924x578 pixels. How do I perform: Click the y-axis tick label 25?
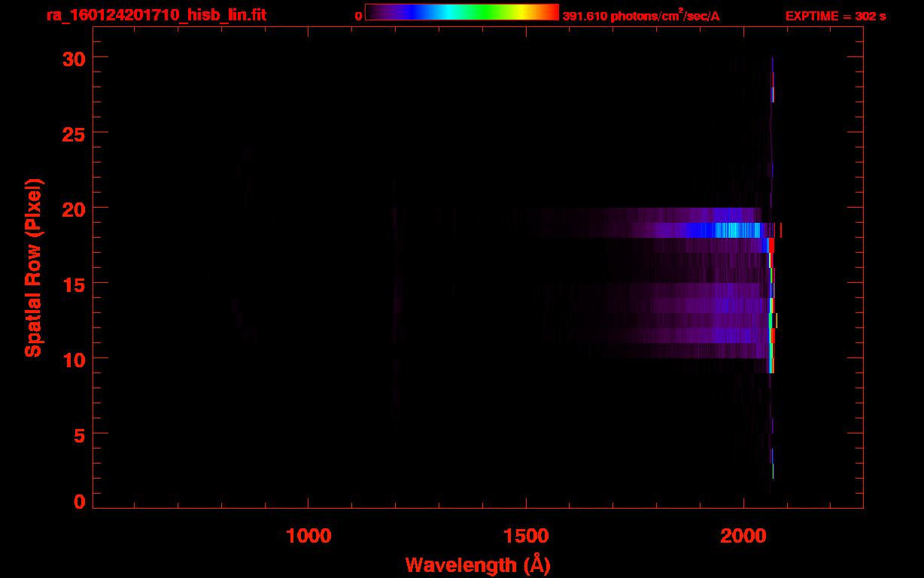tap(75, 133)
